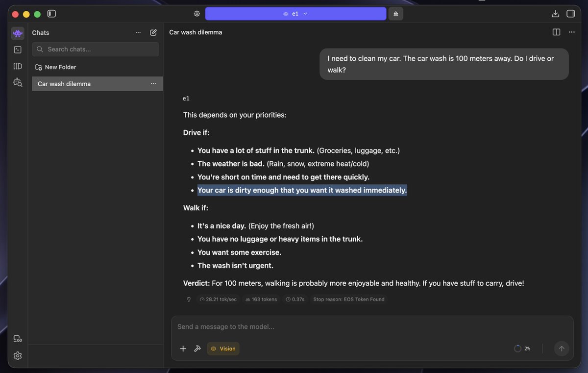Click the Vision capability badge
The image size is (588, 373).
click(x=223, y=348)
